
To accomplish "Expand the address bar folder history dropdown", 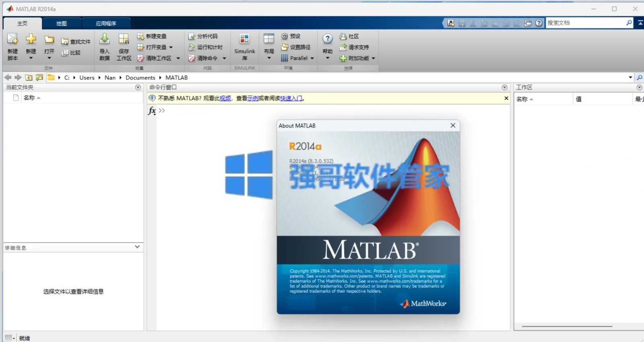I will (x=630, y=77).
